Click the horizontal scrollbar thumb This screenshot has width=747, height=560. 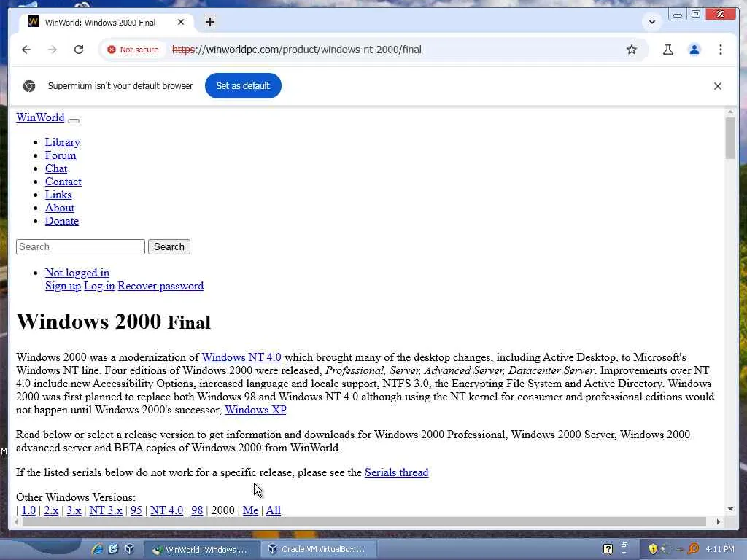[x=364, y=521]
